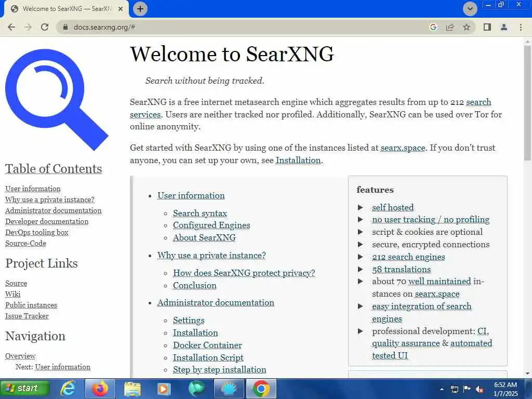The width and height of the screenshot is (532, 399).
Task: Open the file explorer folder taskbar icon
Action: tap(132, 389)
